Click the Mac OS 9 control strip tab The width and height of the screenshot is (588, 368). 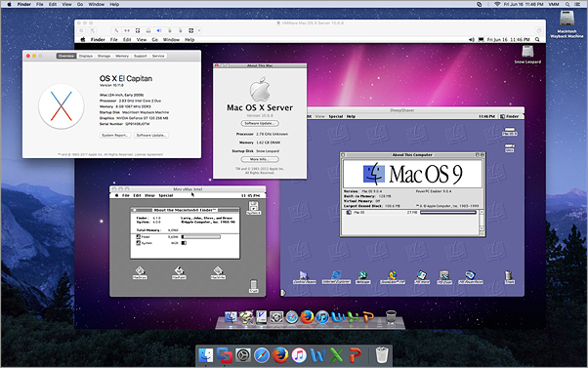click(x=283, y=293)
